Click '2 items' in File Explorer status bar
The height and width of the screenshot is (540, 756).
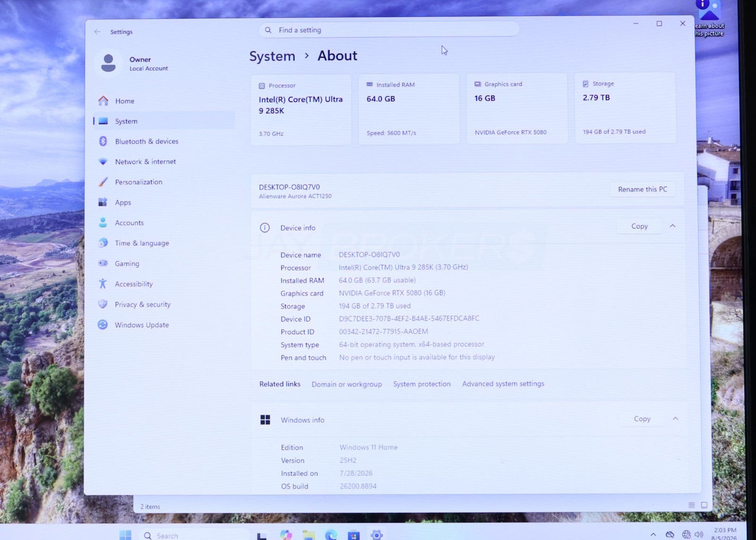pyautogui.click(x=150, y=506)
